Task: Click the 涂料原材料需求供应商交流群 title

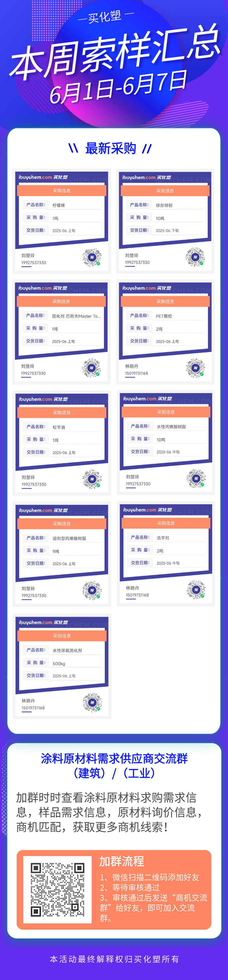Action: click(x=114, y=759)
